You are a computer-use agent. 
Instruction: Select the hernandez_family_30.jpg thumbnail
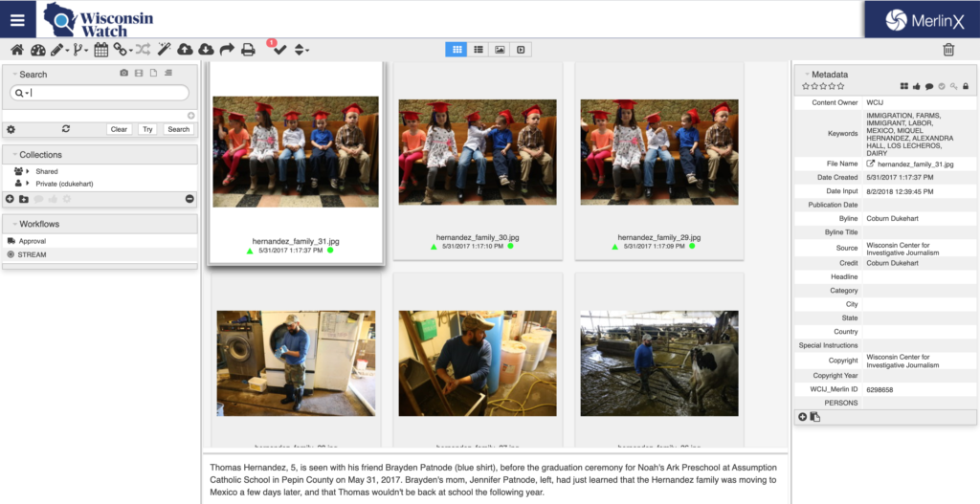478,152
